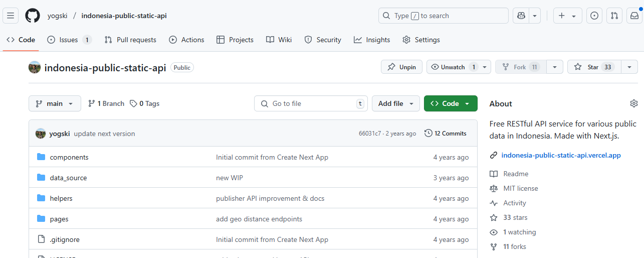Image resolution: width=644 pixels, height=258 pixels.
Task: Edit repository details with About gear icon
Action: pos(634,103)
